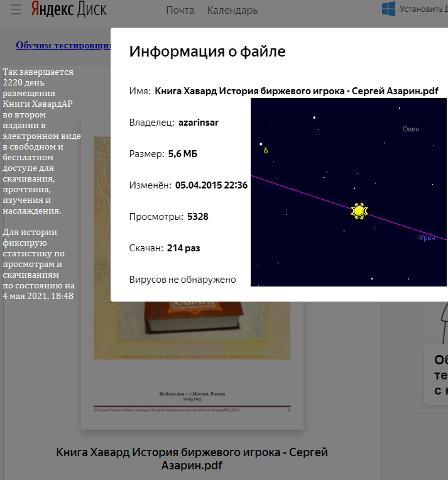
Task: Select the Уран planet label
Action: 427,238
